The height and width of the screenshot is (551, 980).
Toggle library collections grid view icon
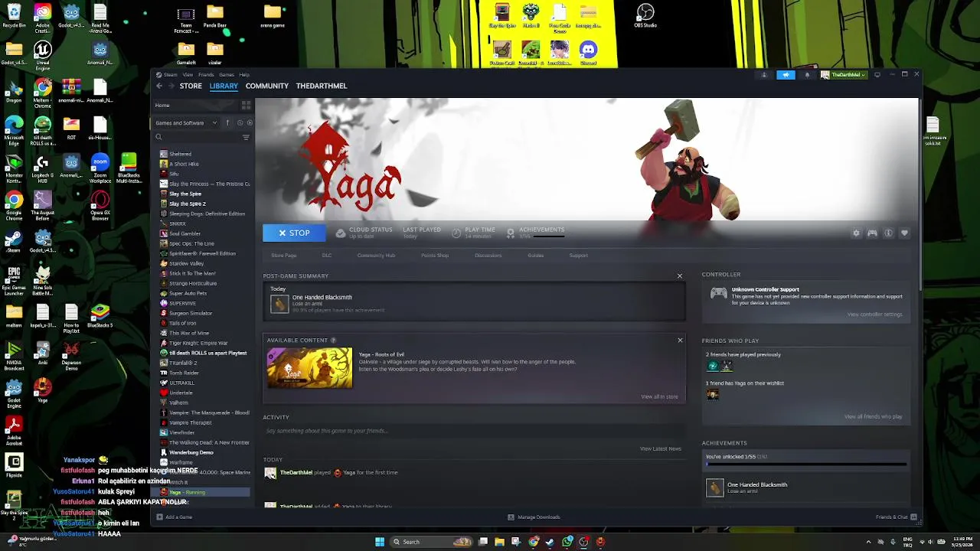(246, 105)
